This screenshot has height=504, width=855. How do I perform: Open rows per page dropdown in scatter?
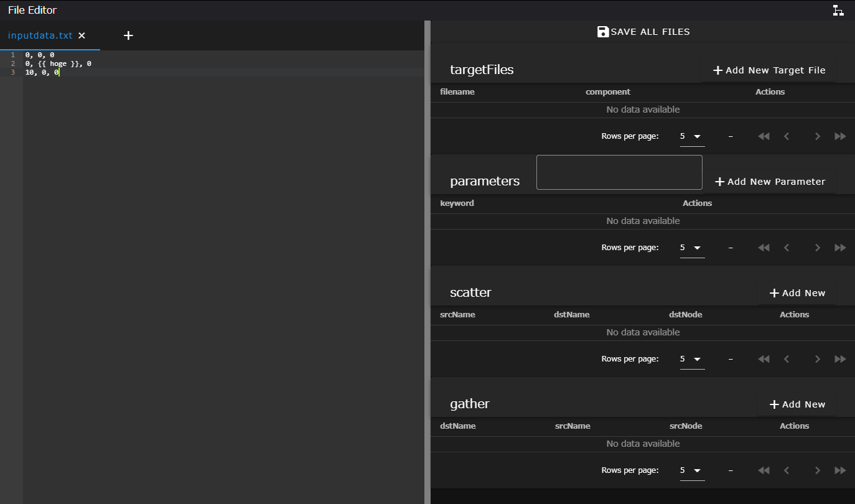click(x=692, y=359)
